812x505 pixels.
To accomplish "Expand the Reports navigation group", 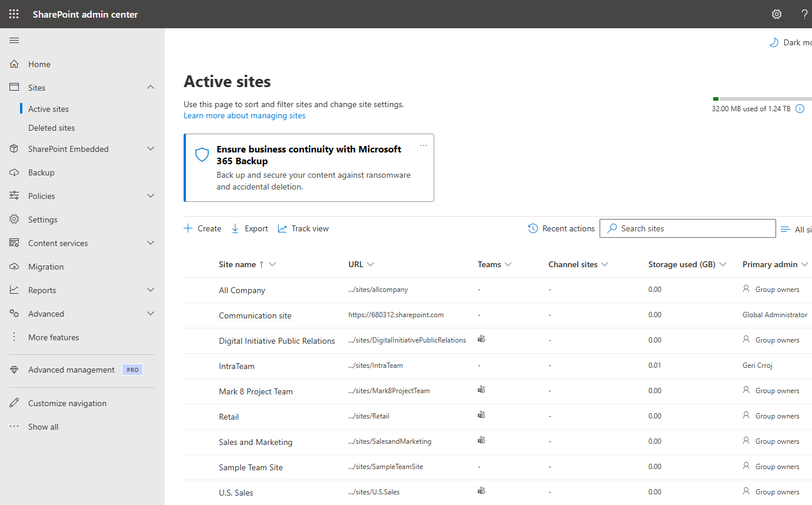I will [151, 290].
